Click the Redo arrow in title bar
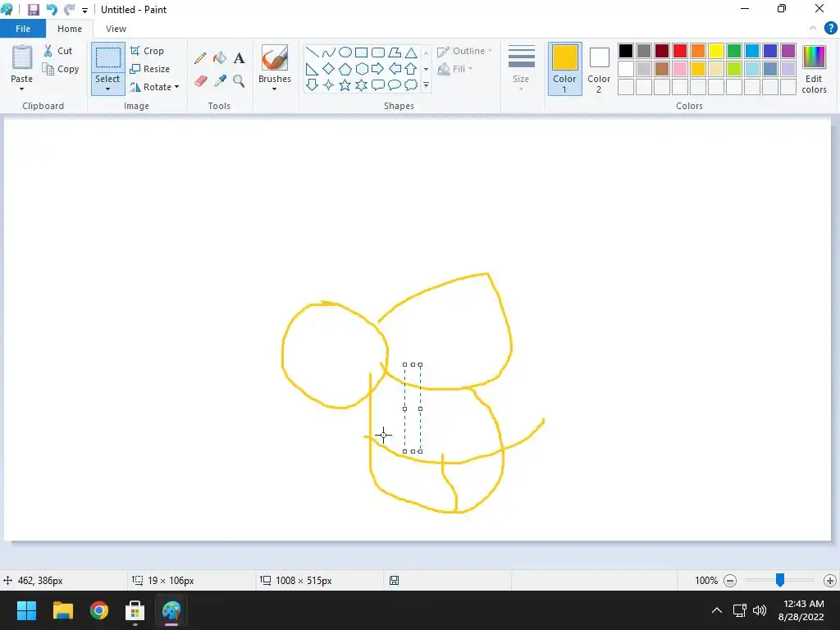840x630 pixels. tap(69, 10)
